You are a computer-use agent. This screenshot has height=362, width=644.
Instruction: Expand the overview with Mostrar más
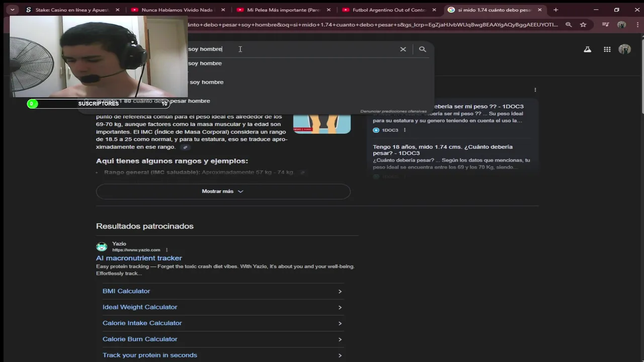point(223,192)
